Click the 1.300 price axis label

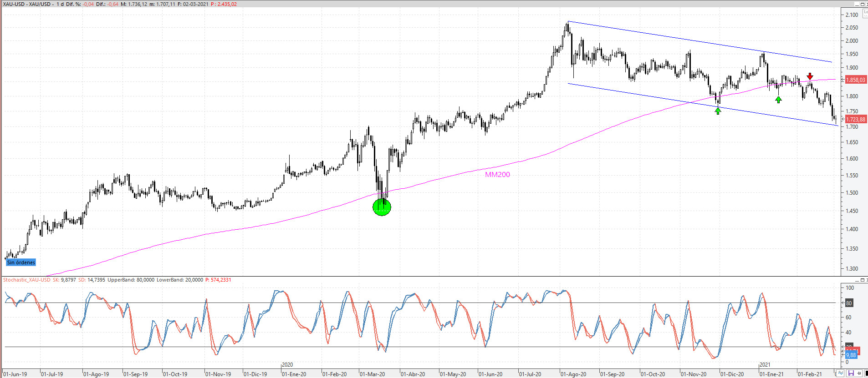(852, 268)
